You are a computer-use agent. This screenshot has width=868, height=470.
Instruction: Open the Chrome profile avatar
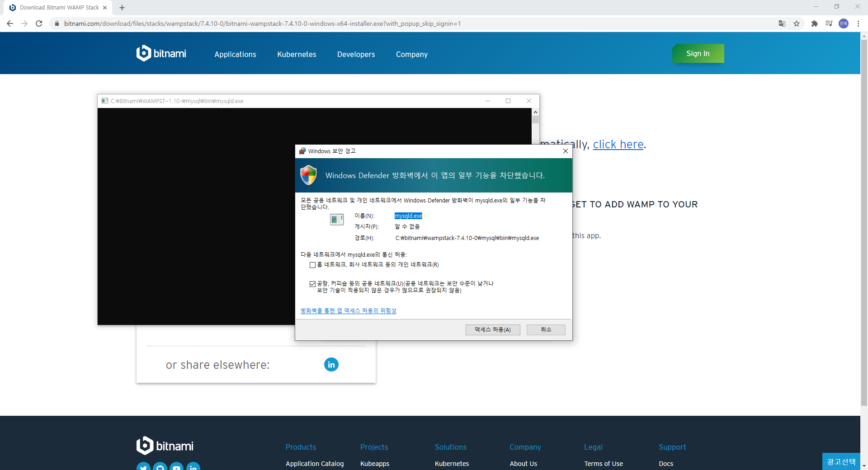tap(844, 23)
